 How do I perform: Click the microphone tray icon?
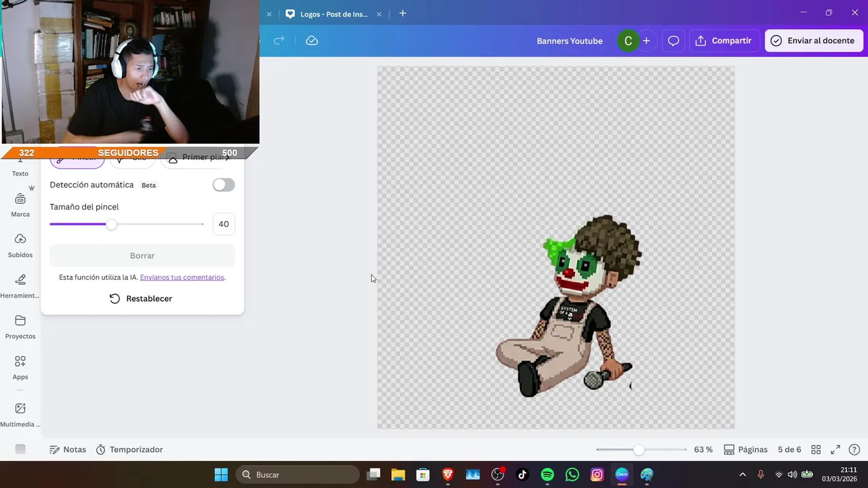(x=761, y=474)
